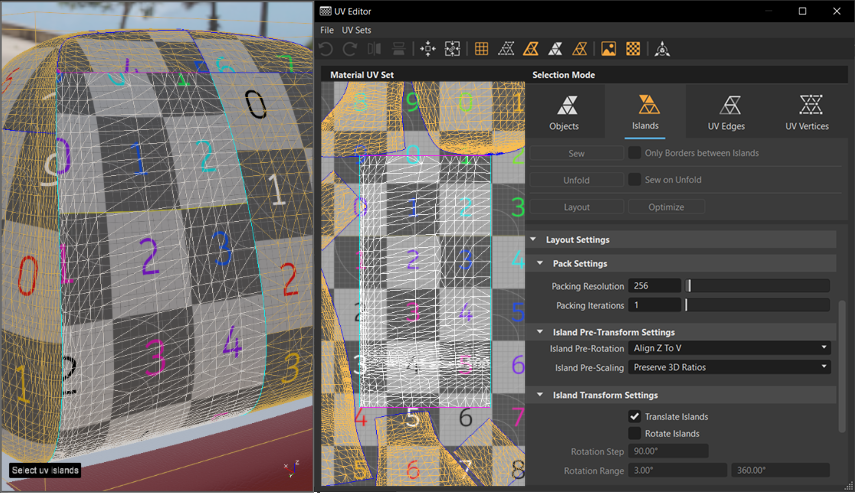The width and height of the screenshot is (855, 493).
Task: Click the frame-all arrows toolbar icon
Action: point(428,49)
